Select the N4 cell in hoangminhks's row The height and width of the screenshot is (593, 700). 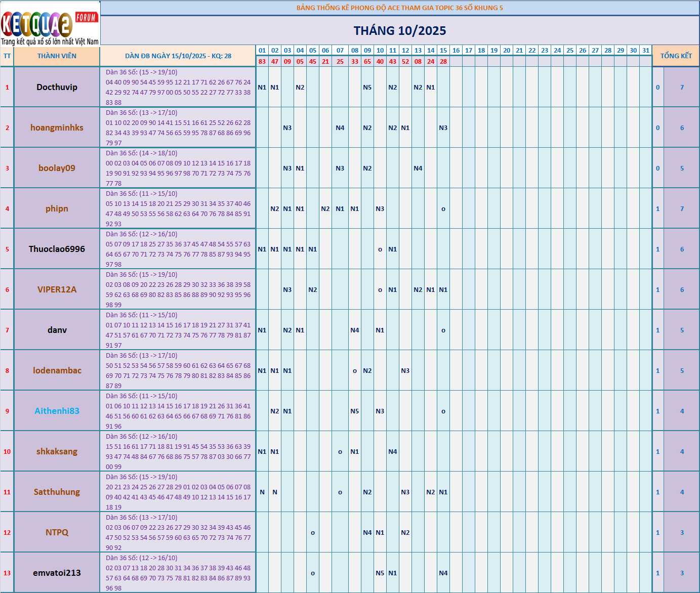340,128
